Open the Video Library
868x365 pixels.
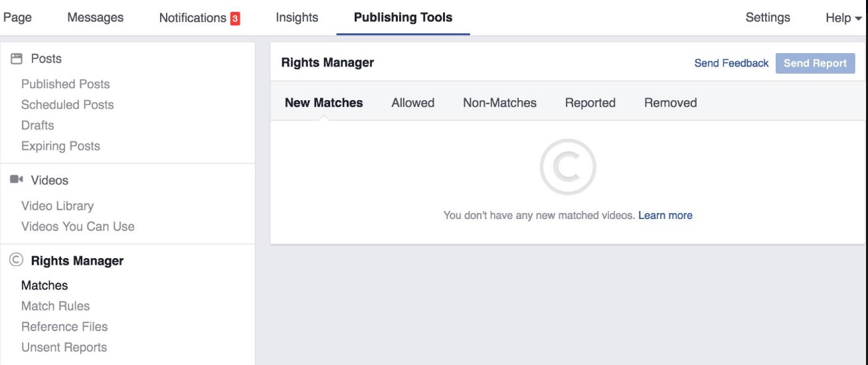click(57, 206)
